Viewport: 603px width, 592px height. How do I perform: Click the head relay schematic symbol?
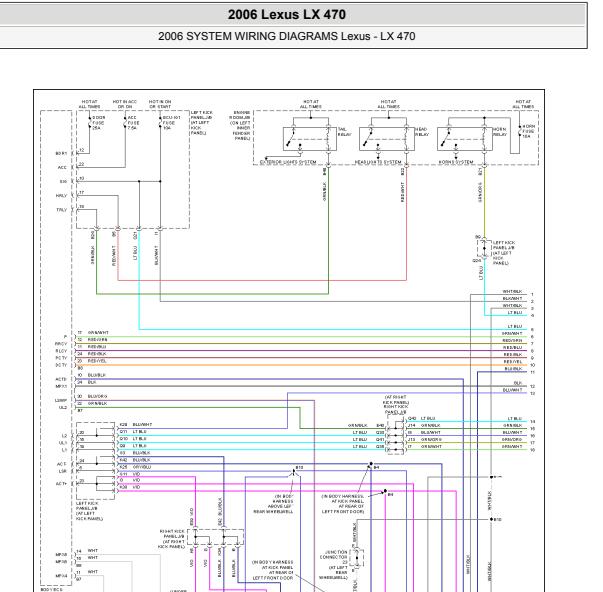(387, 139)
